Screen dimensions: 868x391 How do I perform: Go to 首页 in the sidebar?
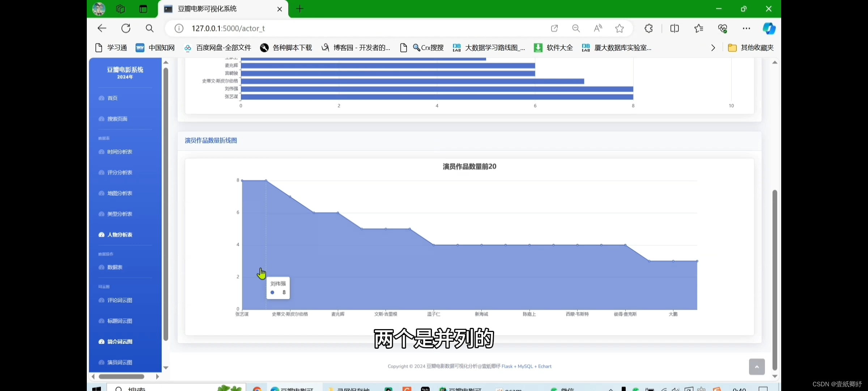(x=112, y=98)
